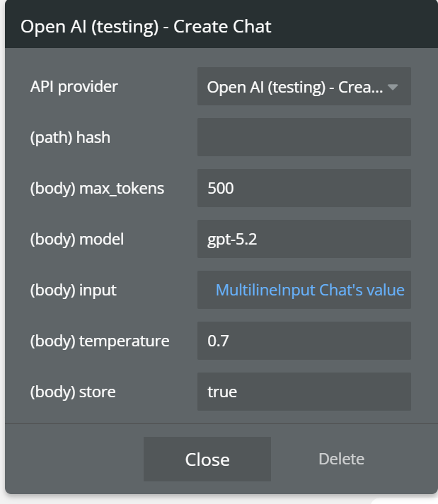
Task: Click the store field set to true
Action: (x=304, y=392)
